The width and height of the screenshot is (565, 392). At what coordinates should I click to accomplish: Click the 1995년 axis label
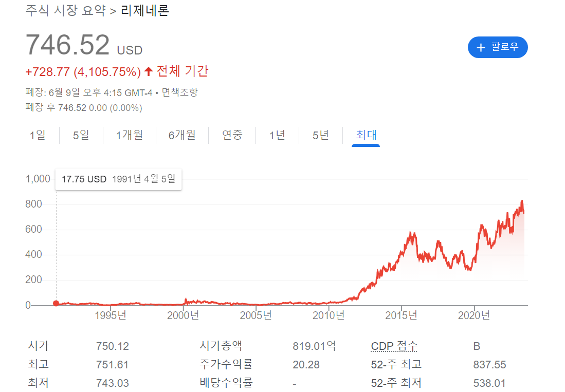tap(110, 315)
